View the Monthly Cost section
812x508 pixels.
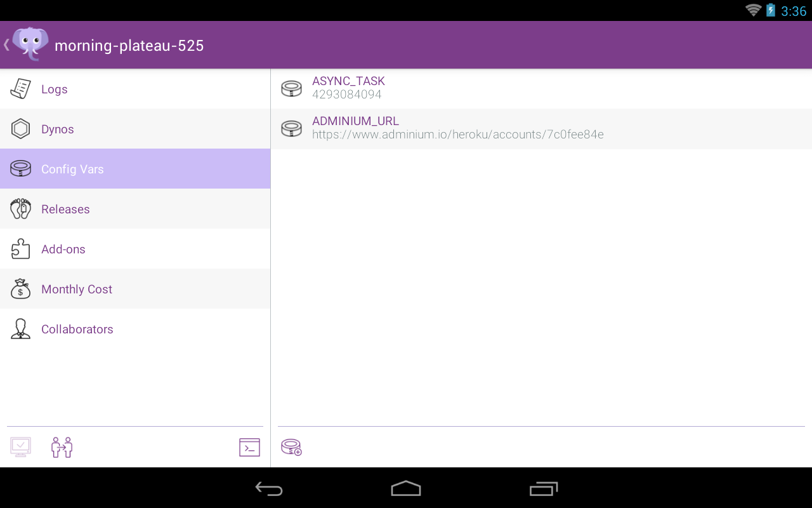click(135, 289)
